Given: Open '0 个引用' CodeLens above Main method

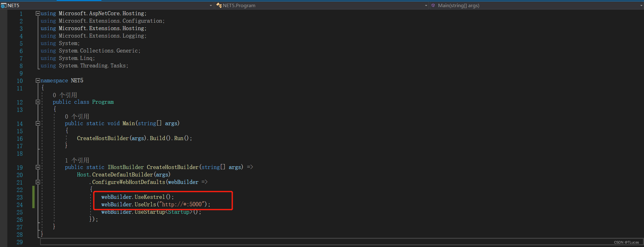Looking at the screenshot, I should pos(77,117).
